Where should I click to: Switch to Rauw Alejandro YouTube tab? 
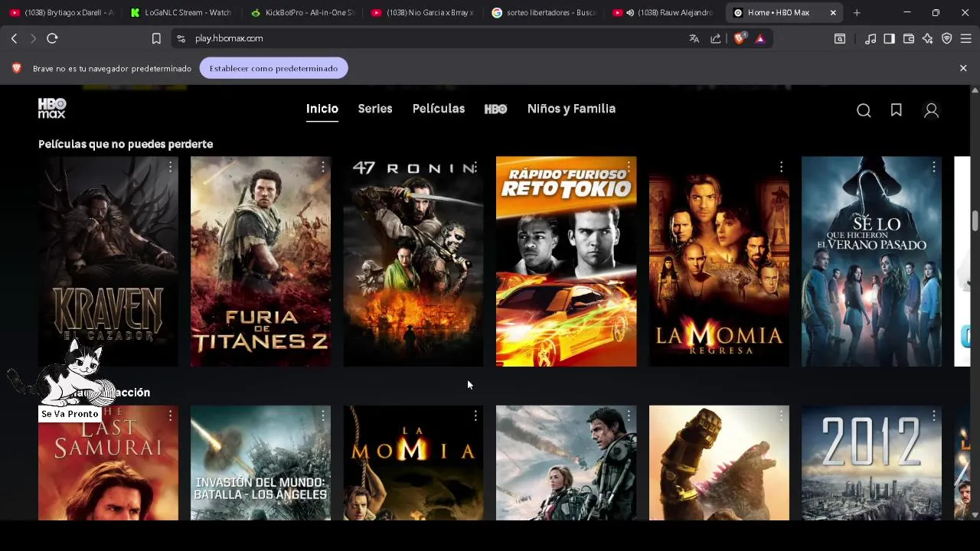tap(664, 12)
